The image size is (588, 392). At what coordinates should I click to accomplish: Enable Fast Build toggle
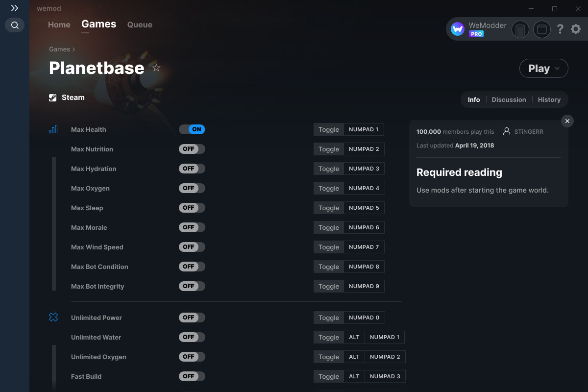pos(192,376)
